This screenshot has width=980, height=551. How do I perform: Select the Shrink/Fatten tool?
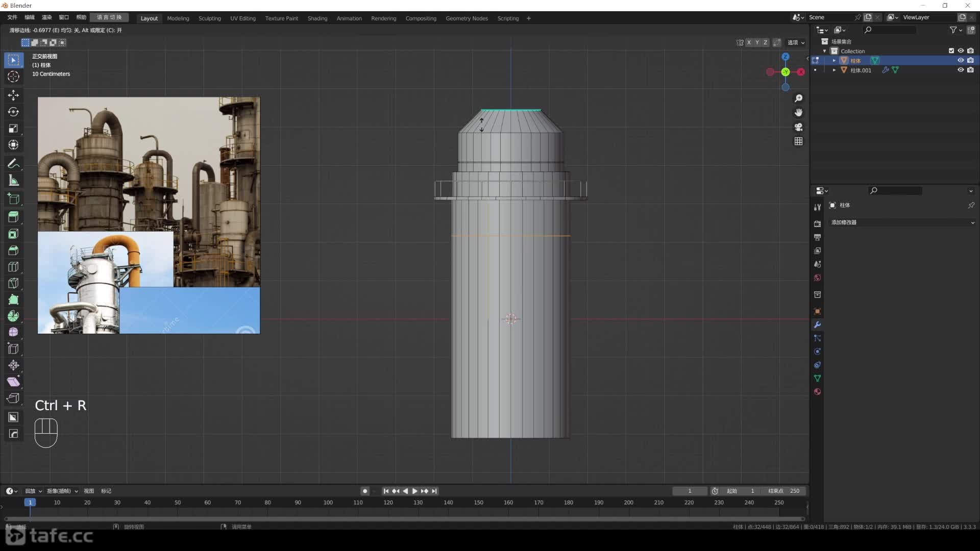(x=13, y=365)
